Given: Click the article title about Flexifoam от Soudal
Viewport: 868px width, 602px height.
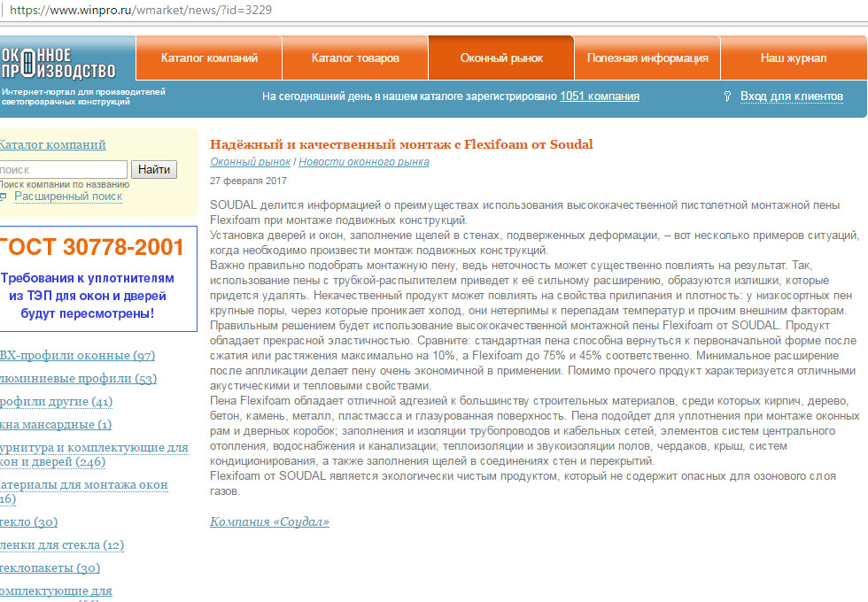Looking at the screenshot, I should [x=401, y=144].
